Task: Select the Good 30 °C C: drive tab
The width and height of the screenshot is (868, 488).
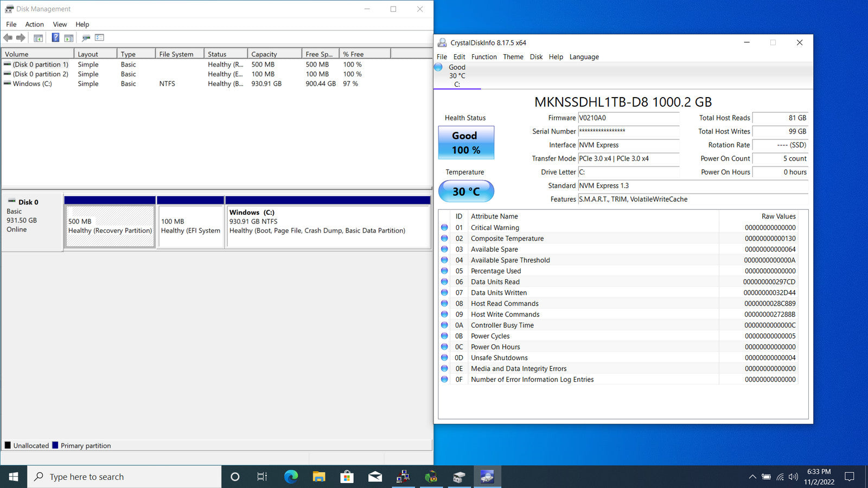Action: (x=457, y=76)
